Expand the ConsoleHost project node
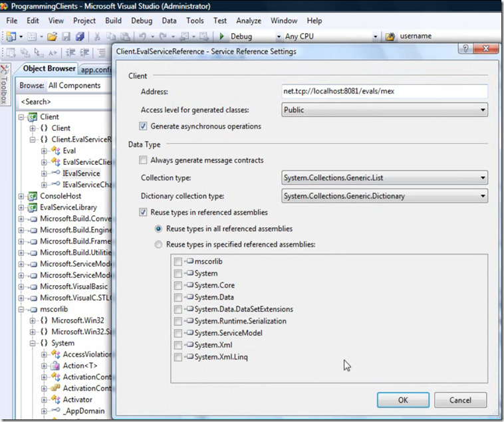This screenshot has height=422, width=504. coord(21,196)
